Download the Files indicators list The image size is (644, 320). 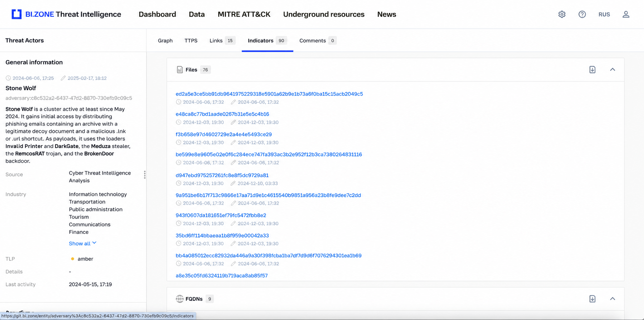click(x=592, y=70)
